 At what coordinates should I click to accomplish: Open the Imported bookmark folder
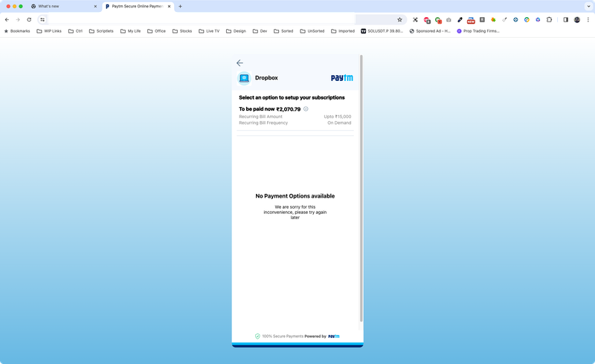coord(343,31)
